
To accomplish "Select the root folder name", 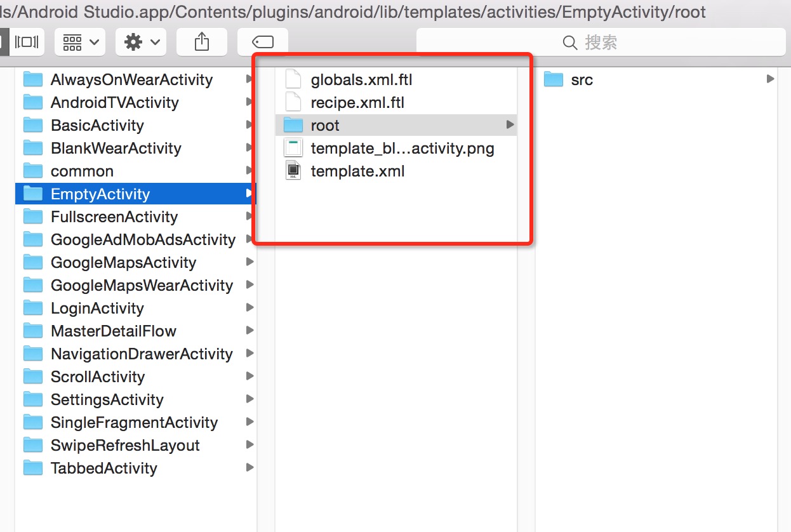I will (x=325, y=126).
